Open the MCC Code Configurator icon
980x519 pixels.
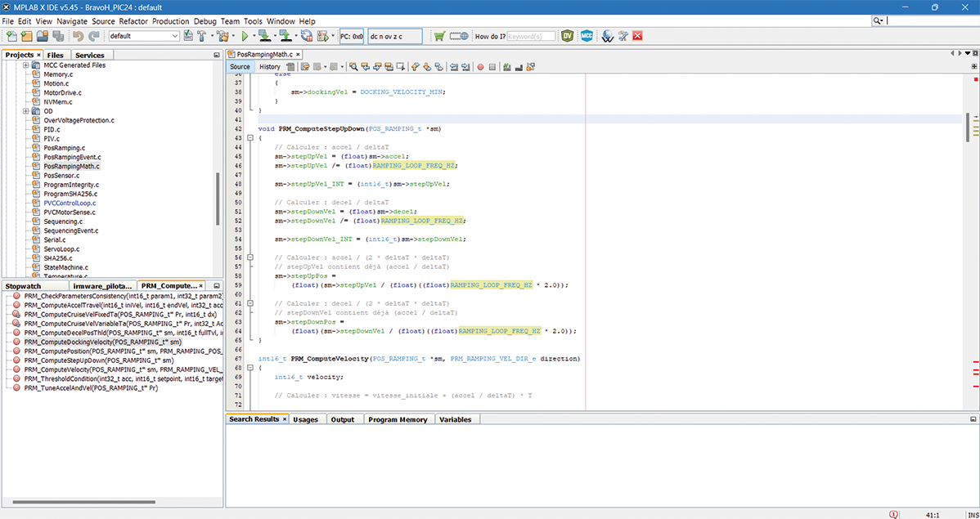587,36
